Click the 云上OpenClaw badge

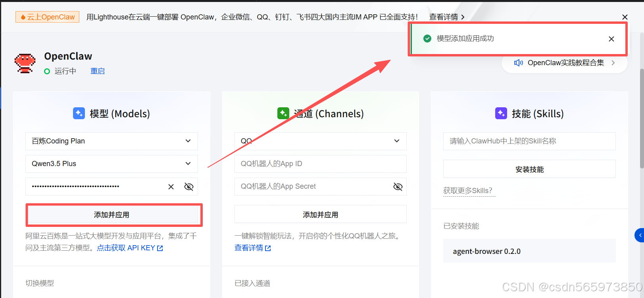pos(48,17)
